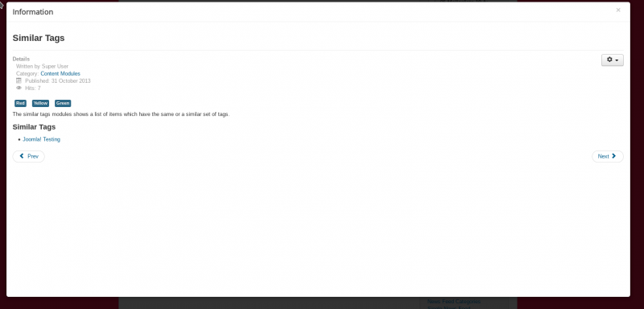This screenshot has width=644, height=309.
Task: Select the Yellow tag label
Action: pyautogui.click(x=40, y=104)
